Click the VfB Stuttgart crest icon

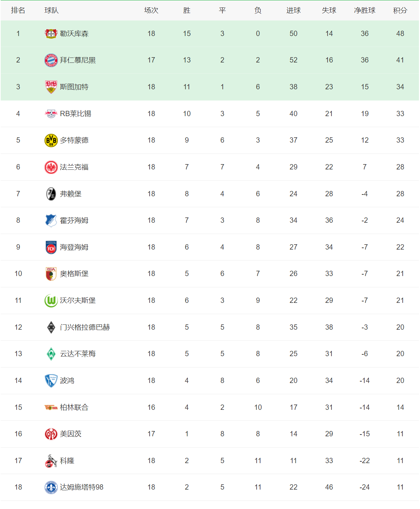(51, 87)
